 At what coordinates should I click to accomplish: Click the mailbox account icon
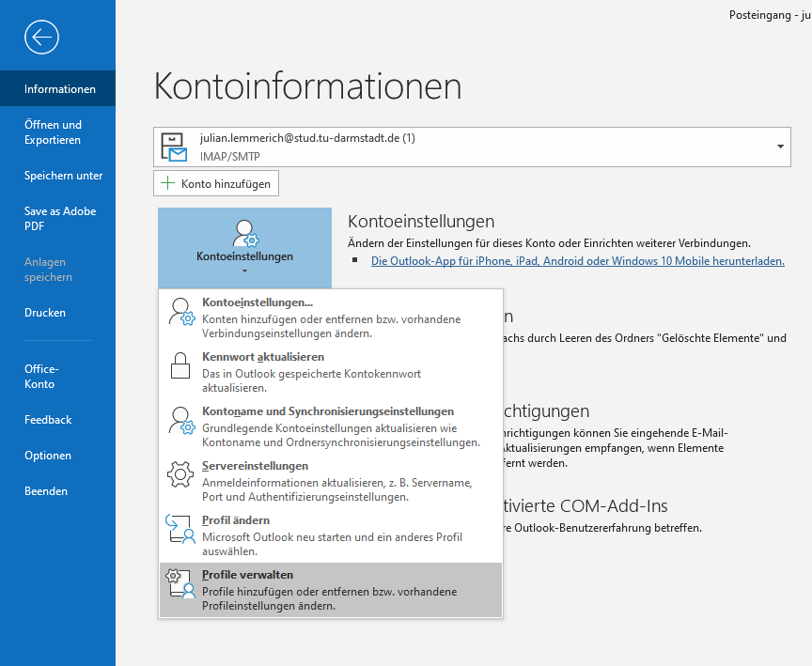pos(174,147)
